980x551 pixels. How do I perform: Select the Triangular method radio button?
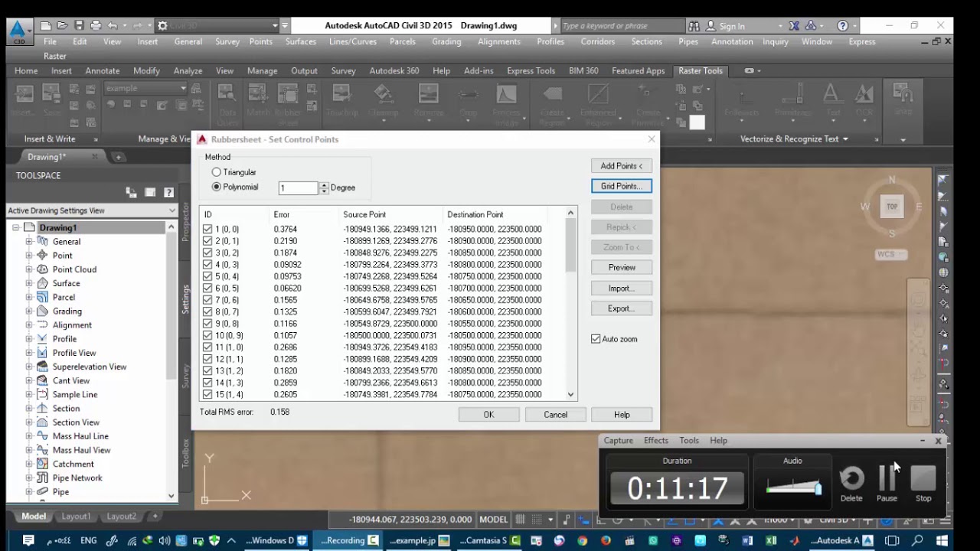coord(217,172)
